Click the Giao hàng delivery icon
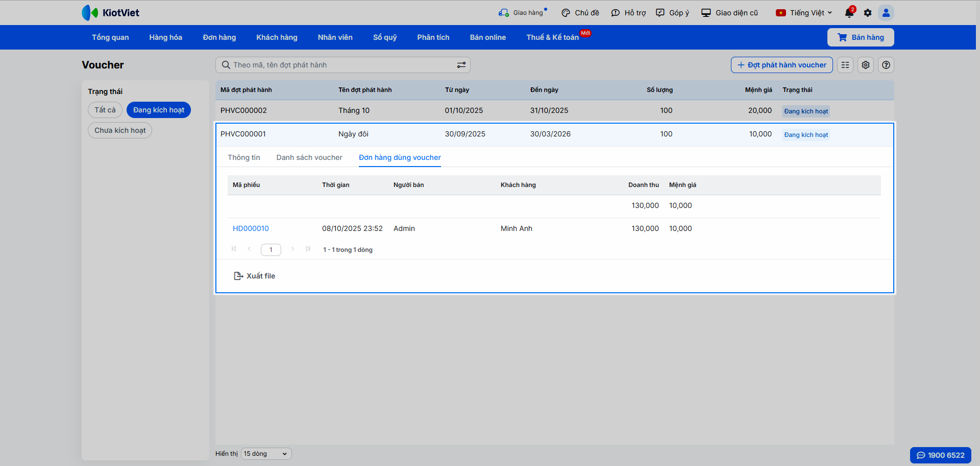980x466 pixels. pos(504,13)
